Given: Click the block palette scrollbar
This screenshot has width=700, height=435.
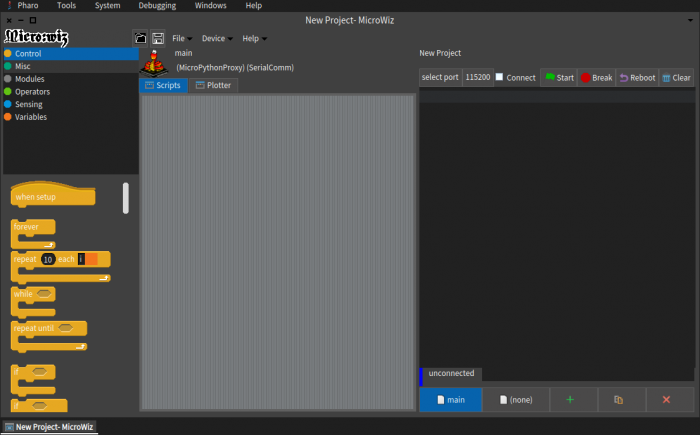Looking at the screenshot, I should pos(126,198).
